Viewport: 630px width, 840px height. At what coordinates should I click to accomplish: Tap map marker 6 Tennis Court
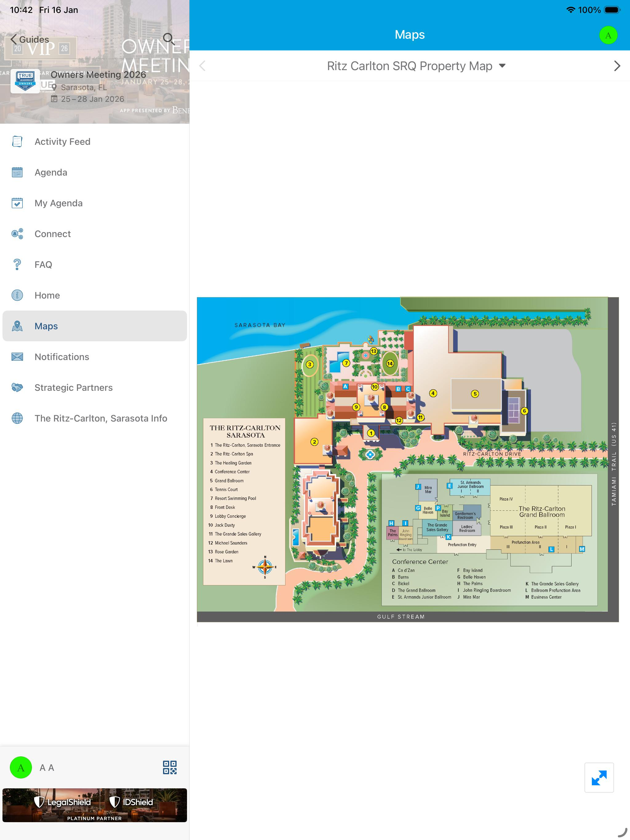(524, 411)
